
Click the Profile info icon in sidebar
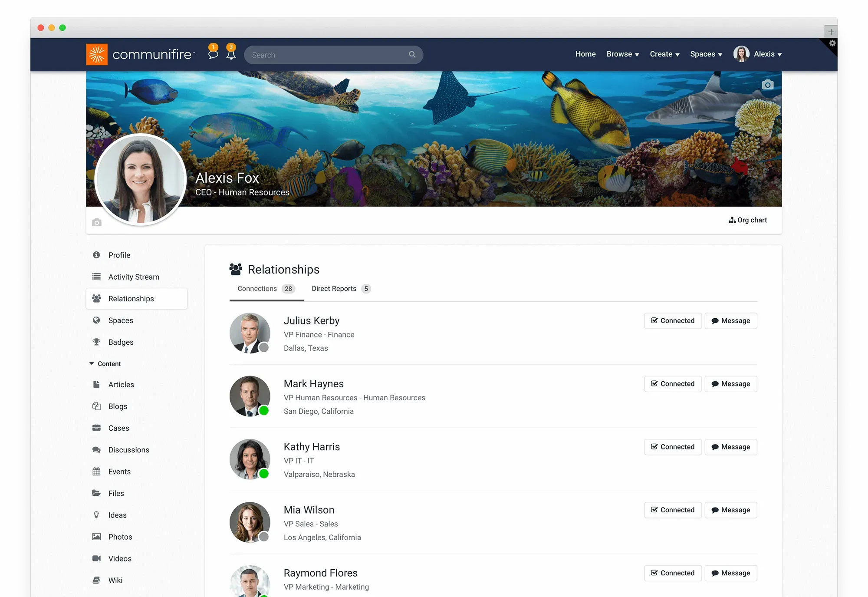pos(96,255)
